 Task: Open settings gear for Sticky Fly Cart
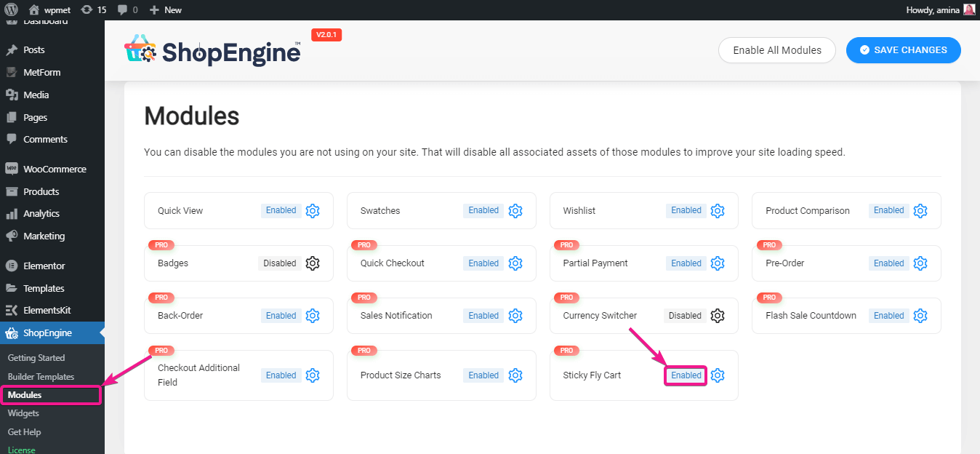[718, 375]
